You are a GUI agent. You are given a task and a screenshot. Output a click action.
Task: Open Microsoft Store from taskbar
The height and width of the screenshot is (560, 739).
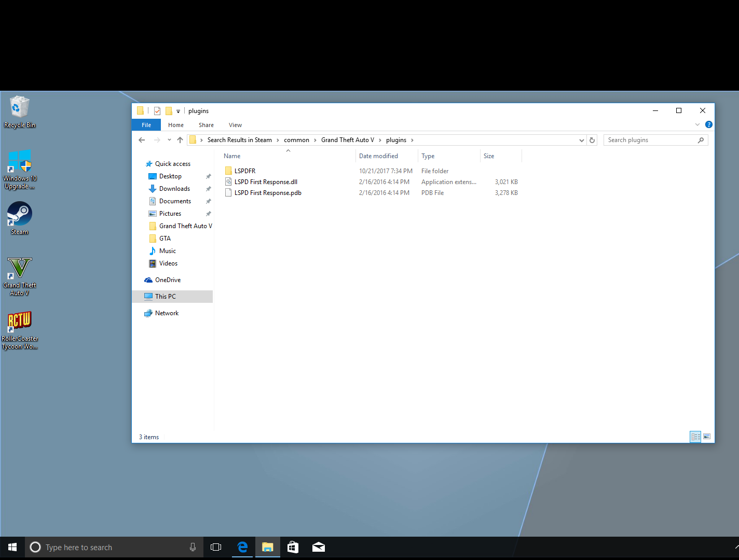[x=293, y=547]
